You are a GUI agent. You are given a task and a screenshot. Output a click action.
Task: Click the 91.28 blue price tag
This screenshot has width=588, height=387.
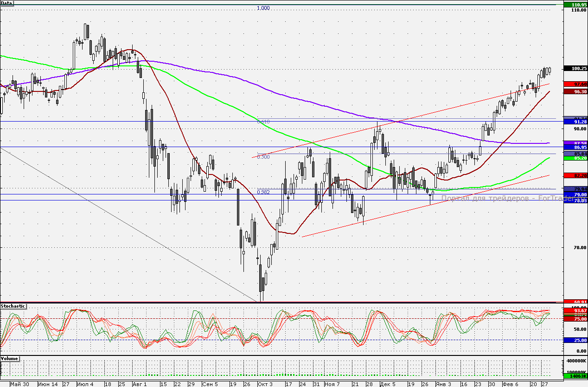pos(575,122)
